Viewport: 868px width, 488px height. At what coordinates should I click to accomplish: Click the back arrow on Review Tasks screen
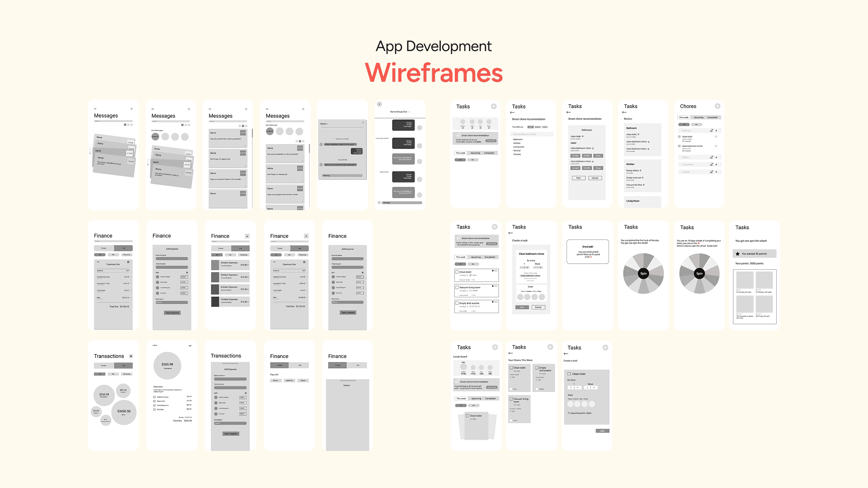624,113
